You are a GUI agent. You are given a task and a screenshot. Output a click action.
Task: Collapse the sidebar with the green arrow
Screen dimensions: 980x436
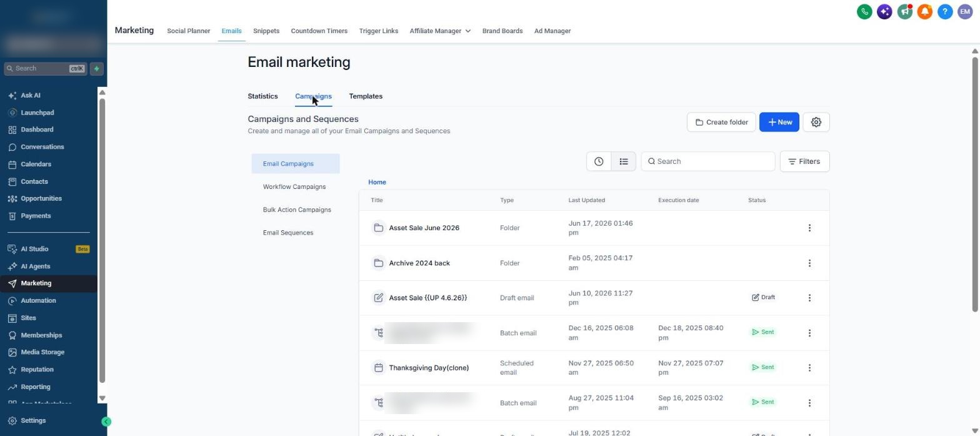(x=106, y=422)
